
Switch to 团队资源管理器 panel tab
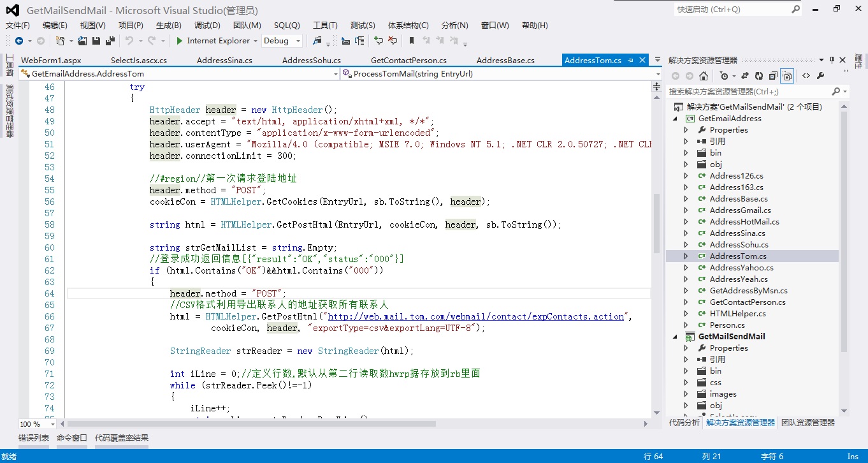click(x=807, y=423)
